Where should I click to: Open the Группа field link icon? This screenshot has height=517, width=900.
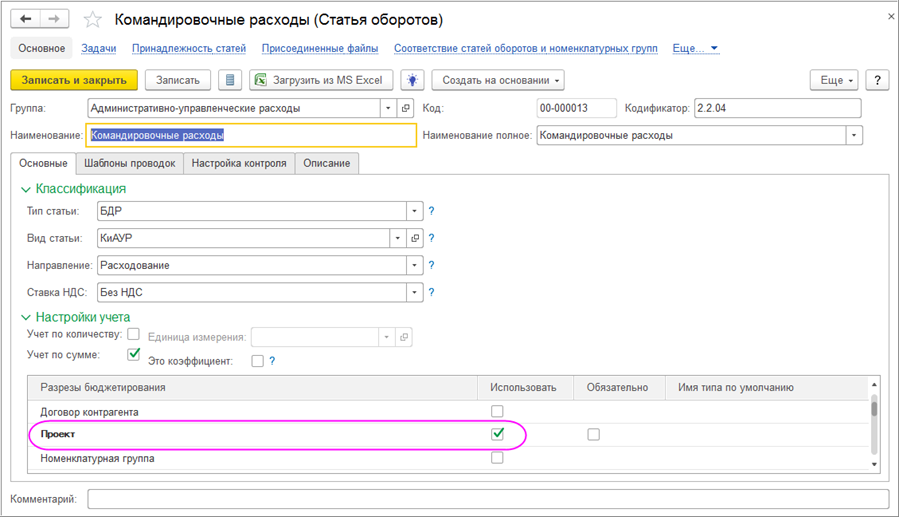(x=405, y=108)
